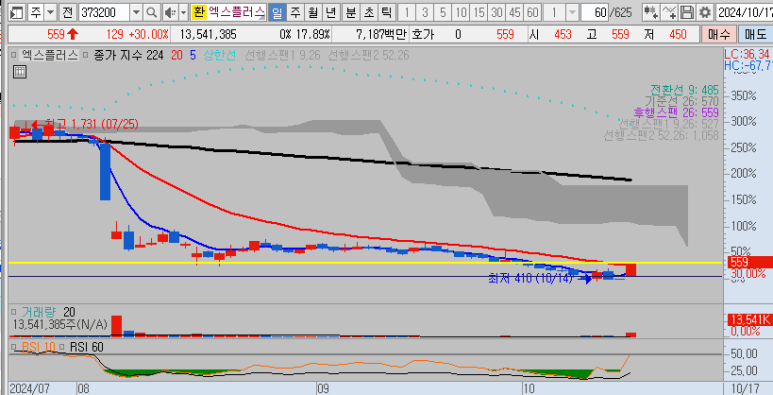Click the 매수 buy button

coord(718,34)
